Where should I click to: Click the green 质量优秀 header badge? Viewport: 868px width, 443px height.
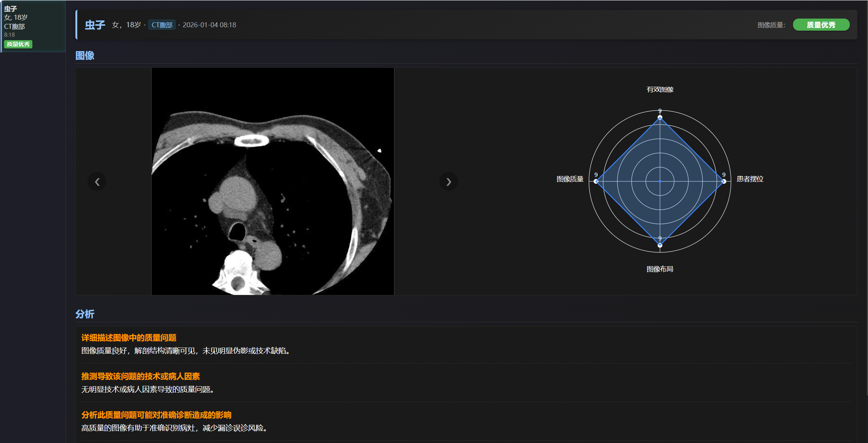(821, 25)
